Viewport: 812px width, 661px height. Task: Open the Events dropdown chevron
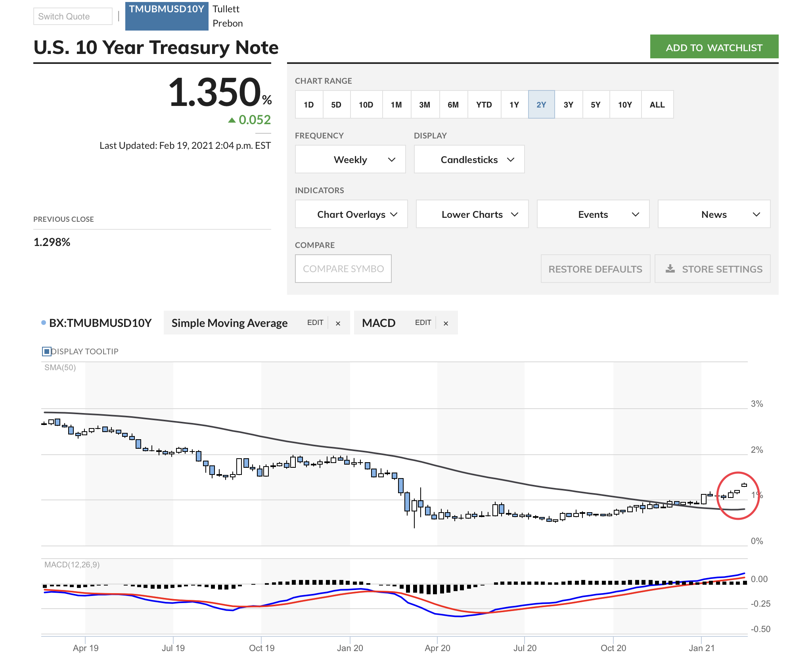tap(635, 214)
